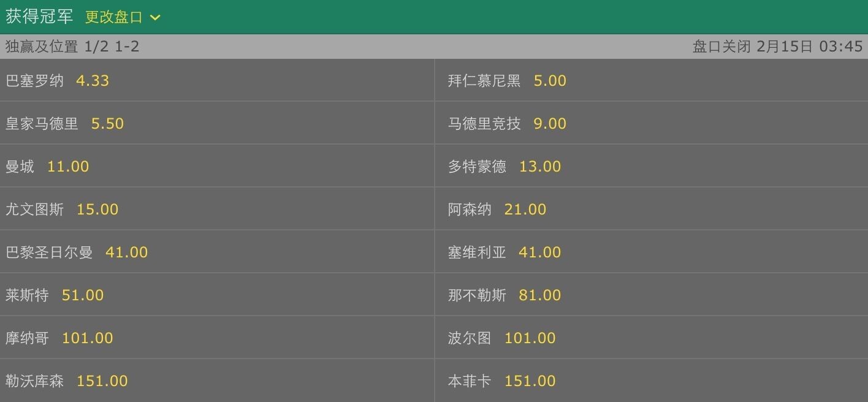Pick 皇家马德里 at 5.50
Viewport: 868px width, 402px height.
(x=217, y=123)
